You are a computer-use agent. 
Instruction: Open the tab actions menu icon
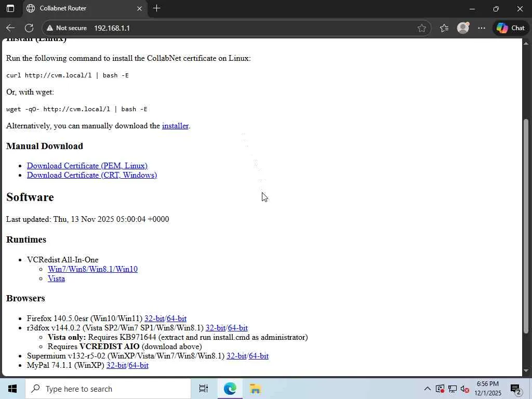pyautogui.click(x=10, y=8)
